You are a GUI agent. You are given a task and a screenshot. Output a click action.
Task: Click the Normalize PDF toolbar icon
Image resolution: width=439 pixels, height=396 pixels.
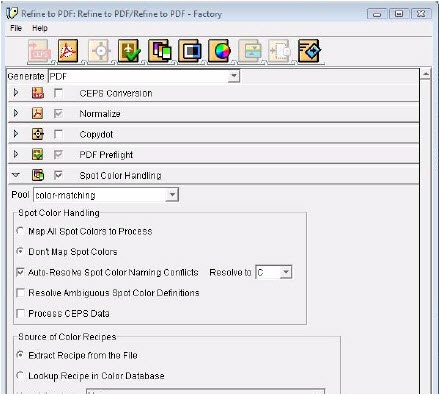tap(68, 51)
